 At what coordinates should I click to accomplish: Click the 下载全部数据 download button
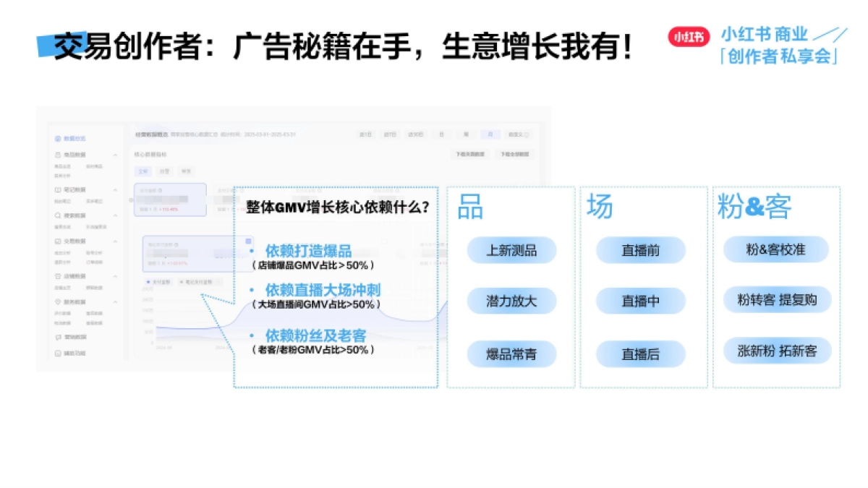(x=515, y=154)
